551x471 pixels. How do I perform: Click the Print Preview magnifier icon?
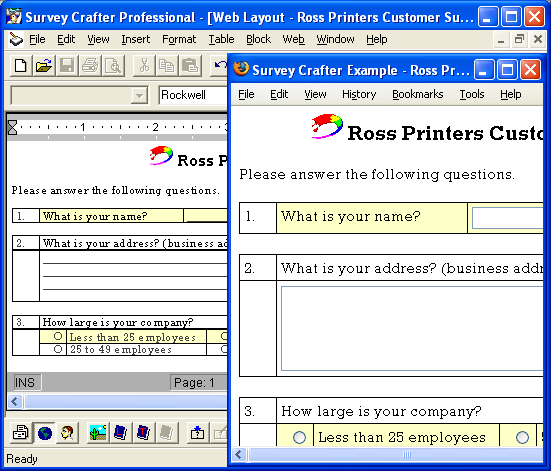click(x=113, y=65)
